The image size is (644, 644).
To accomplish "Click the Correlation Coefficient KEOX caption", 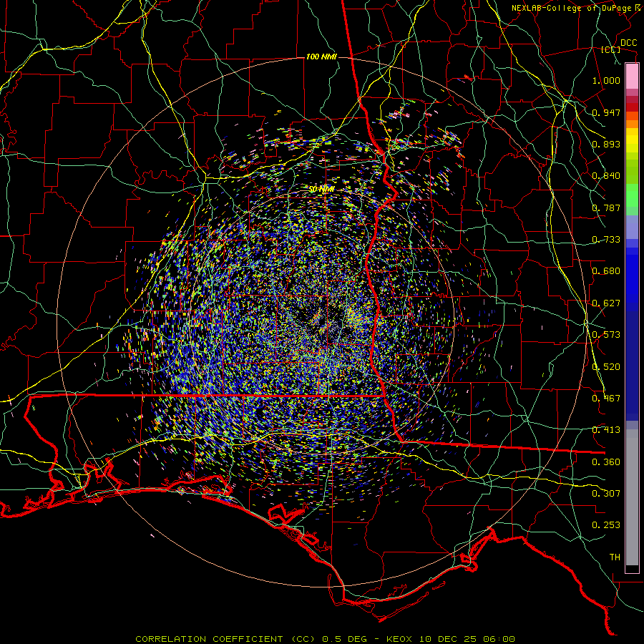I will (x=325, y=639).
